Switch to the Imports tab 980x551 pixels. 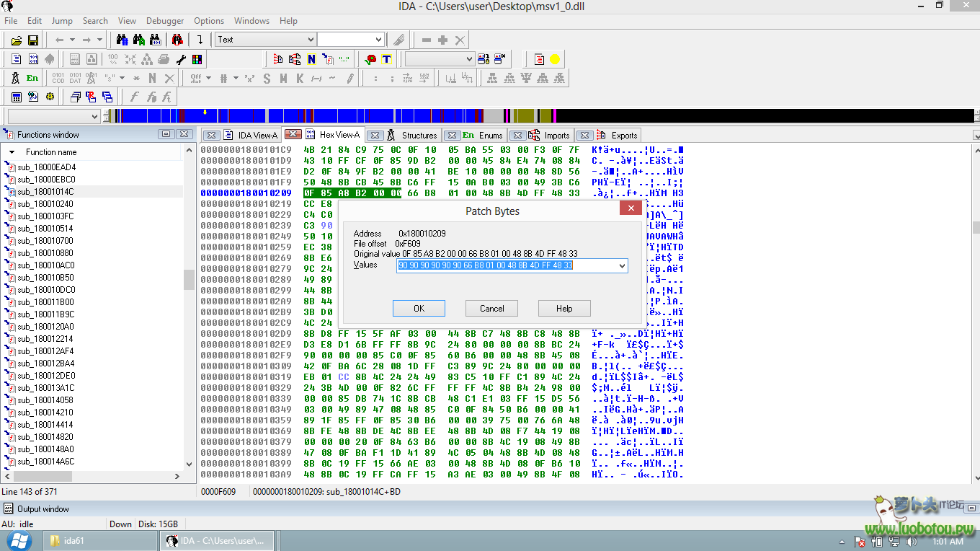coord(556,135)
